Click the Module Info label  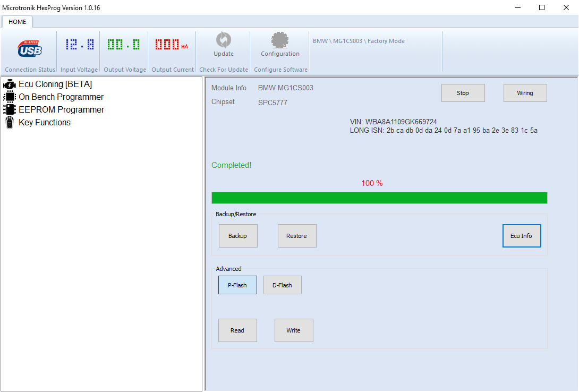[x=228, y=88]
